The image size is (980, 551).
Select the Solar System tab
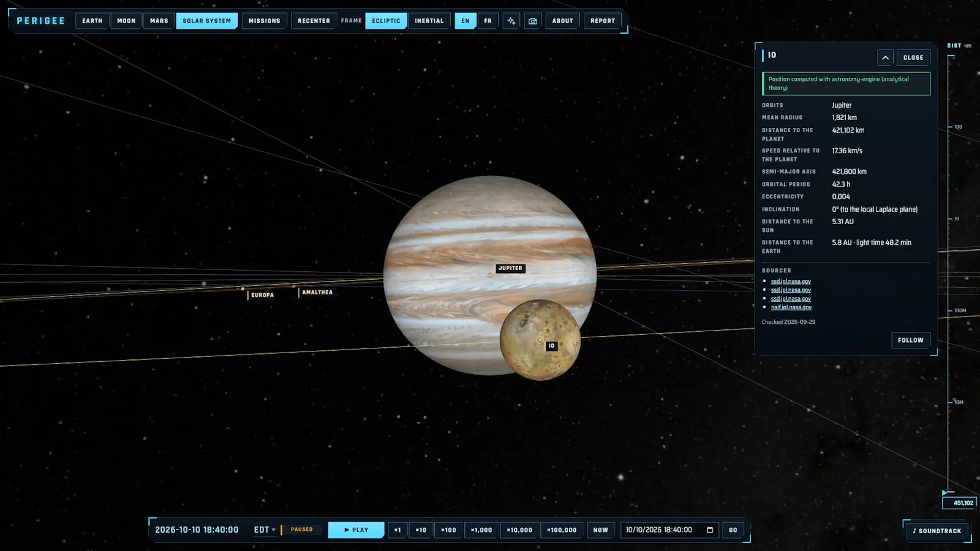tap(207, 21)
